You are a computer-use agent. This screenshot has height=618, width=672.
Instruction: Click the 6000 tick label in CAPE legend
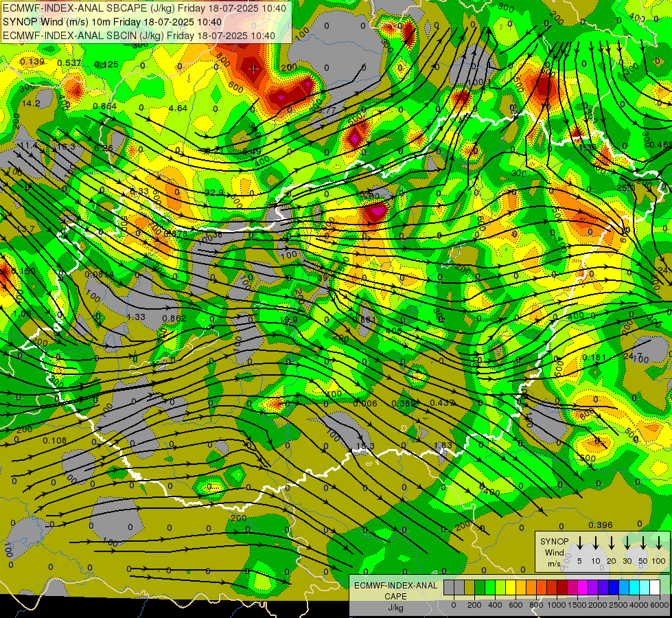click(x=660, y=605)
